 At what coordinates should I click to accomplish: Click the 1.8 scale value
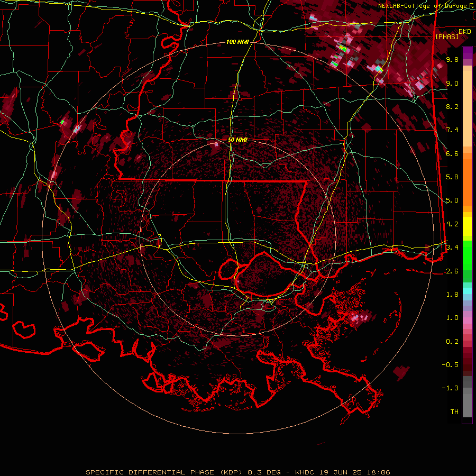(452, 295)
